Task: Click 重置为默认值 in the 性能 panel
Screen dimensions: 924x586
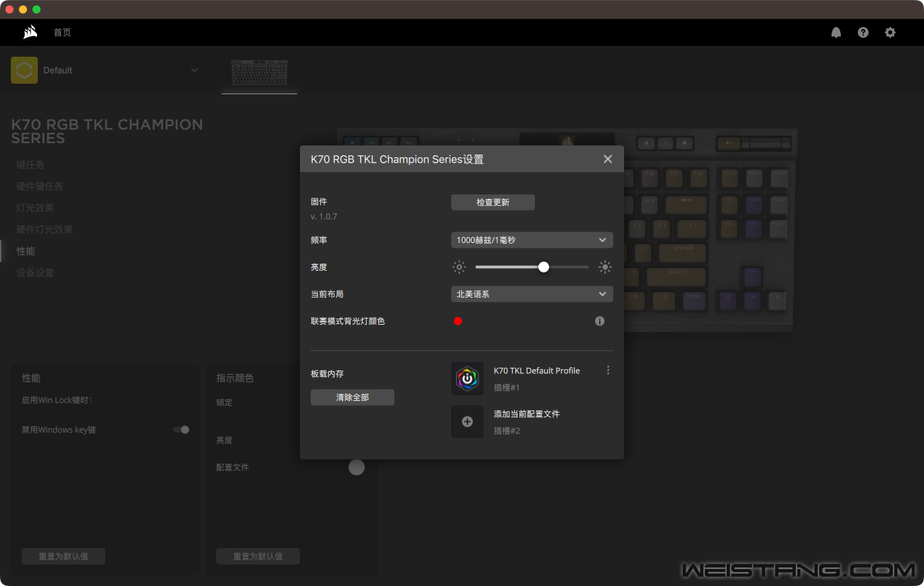Action: click(x=63, y=556)
